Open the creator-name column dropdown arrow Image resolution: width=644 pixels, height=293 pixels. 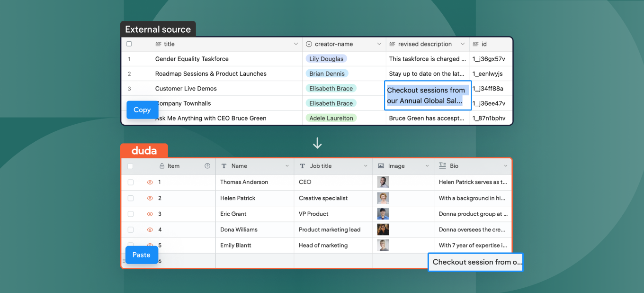[379, 44]
